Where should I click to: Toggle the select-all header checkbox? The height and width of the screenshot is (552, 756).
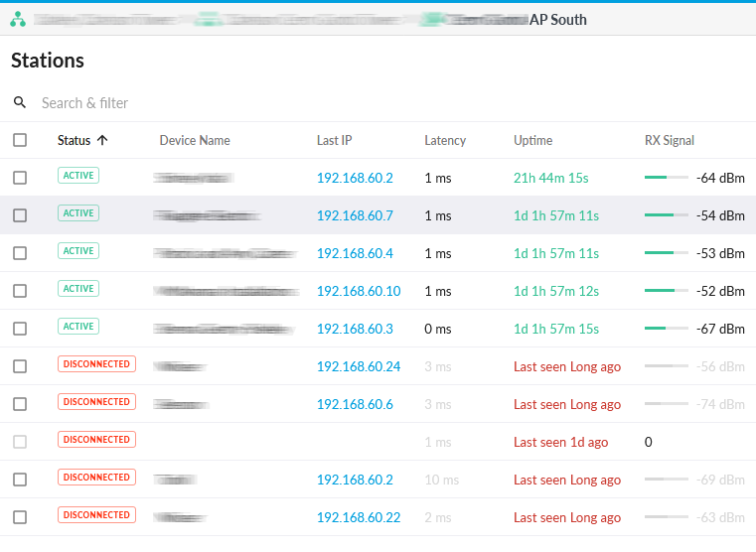pyautogui.click(x=20, y=140)
